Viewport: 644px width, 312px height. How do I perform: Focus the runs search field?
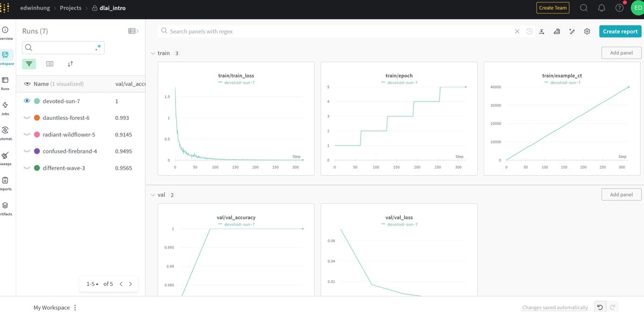(x=63, y=48)
